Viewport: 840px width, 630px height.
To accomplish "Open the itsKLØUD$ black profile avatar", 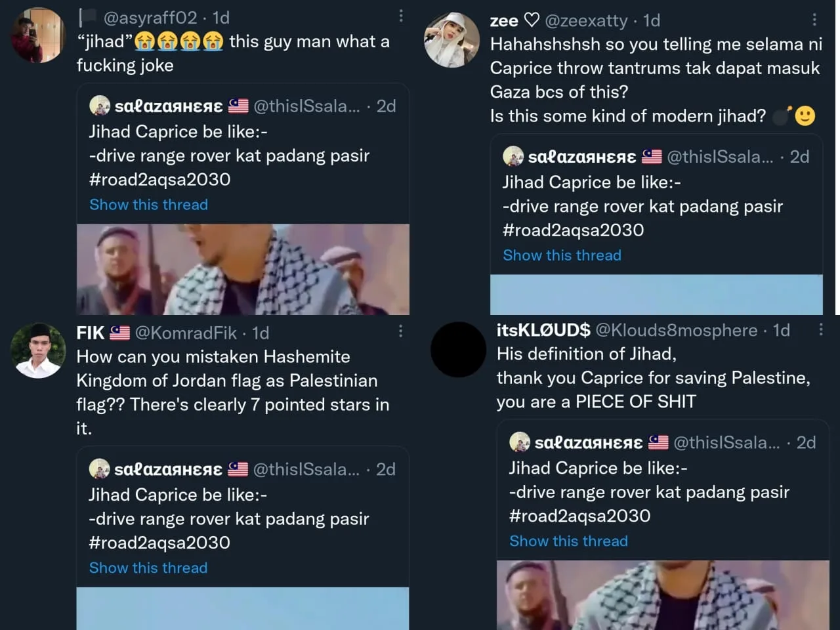I will [x=458, y=349].
